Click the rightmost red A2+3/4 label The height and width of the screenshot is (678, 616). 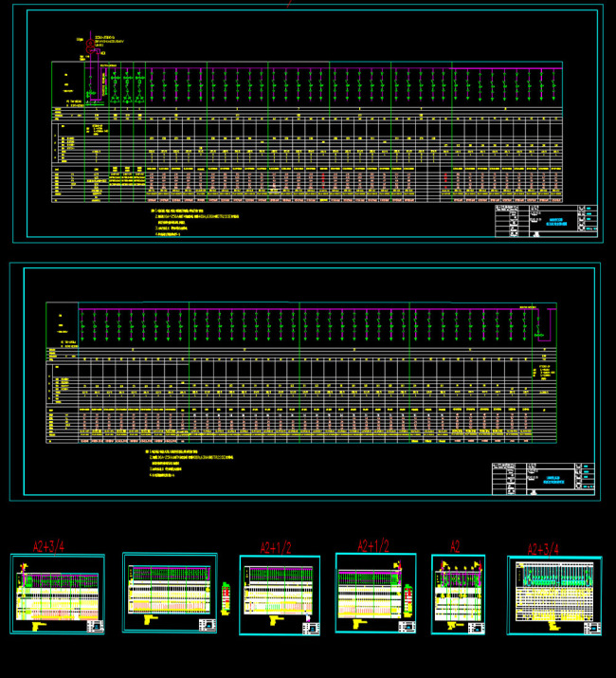coord(544,548)
